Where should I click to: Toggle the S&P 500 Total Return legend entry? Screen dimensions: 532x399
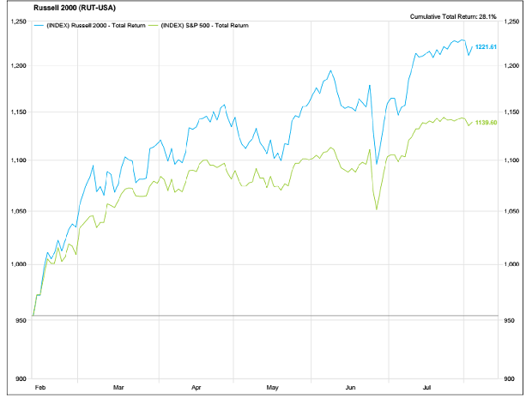pos(199,26)
